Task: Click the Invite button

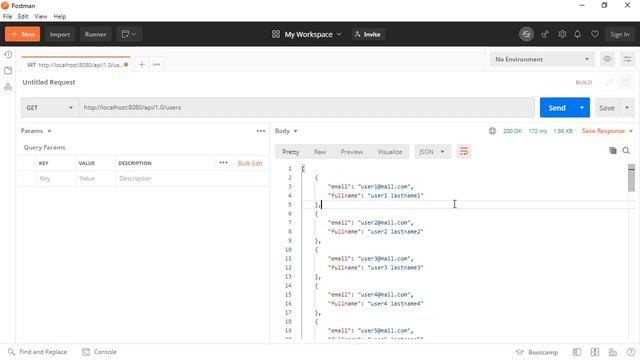Action: coord(368,34)
